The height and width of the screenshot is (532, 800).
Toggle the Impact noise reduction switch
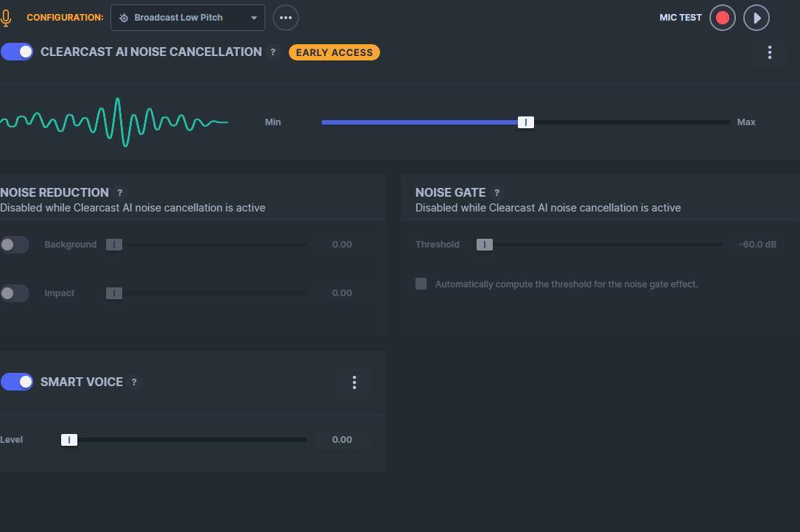click(x=15, y=293)
